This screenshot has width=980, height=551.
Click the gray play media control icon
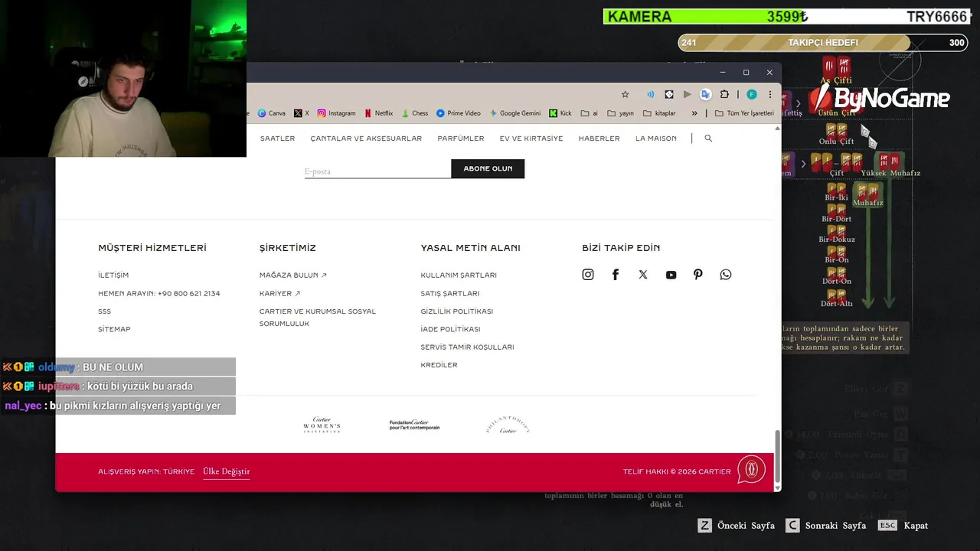click(x=687, y=94)
